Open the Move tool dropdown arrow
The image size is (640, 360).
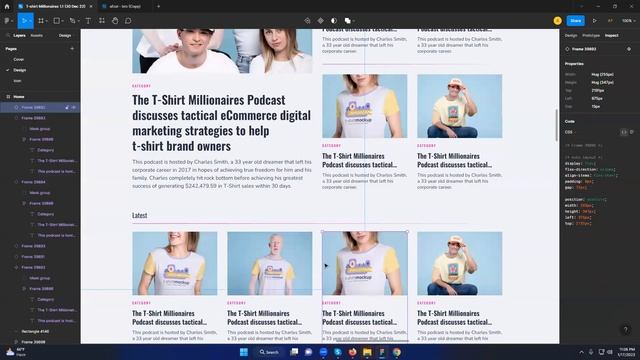(30, 21)
